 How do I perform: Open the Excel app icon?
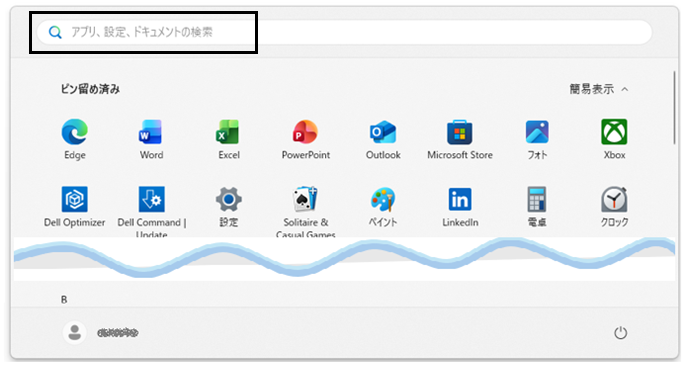[x=228, y=132]
